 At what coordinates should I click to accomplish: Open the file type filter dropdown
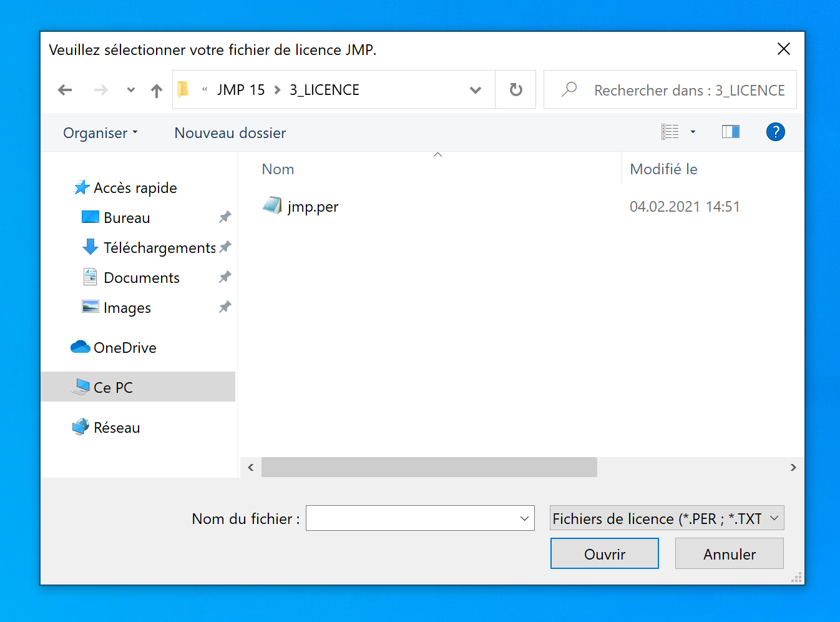(x=667, y=518)
